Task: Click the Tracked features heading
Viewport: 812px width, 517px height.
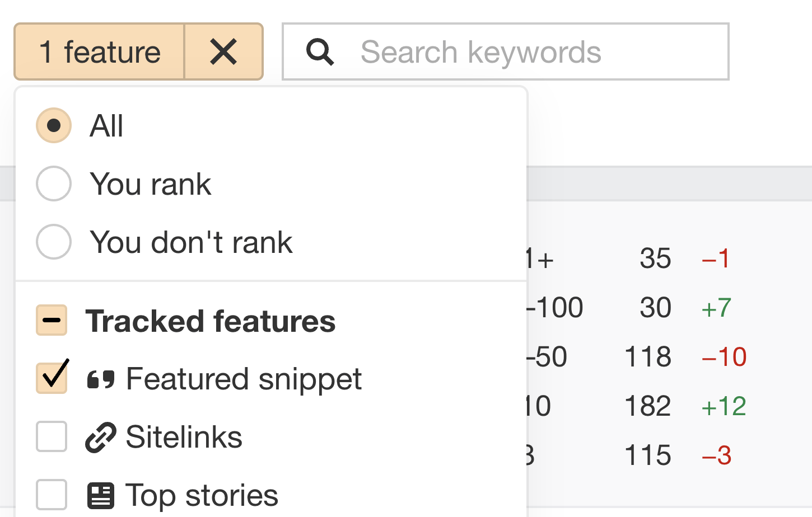Action: point(210,320)
